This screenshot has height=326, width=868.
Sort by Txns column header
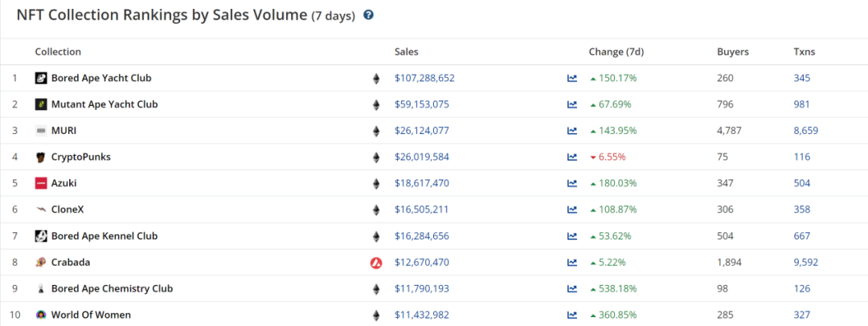click(804, 51)
